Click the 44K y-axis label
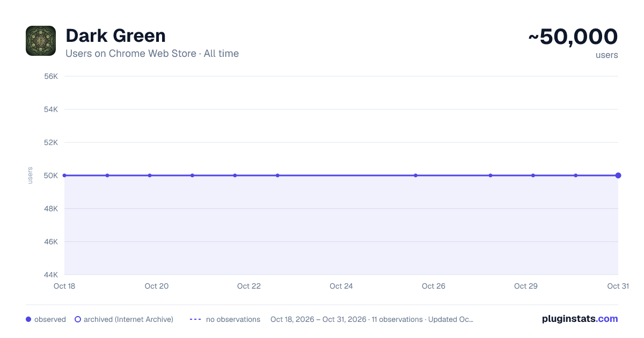The height and width of the screenshot is (338, 644). [51, 275]
